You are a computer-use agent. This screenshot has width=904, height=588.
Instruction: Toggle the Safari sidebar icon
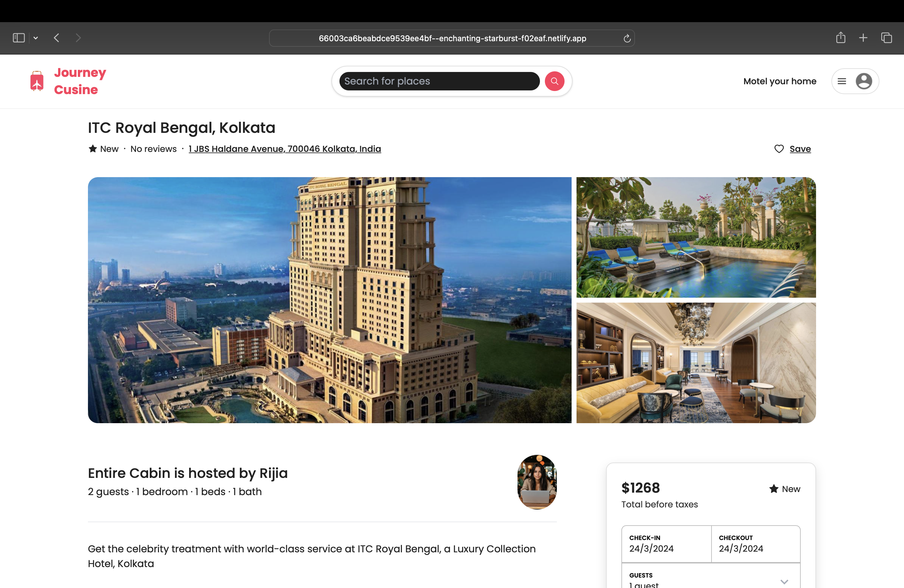[x=19, y=38]
